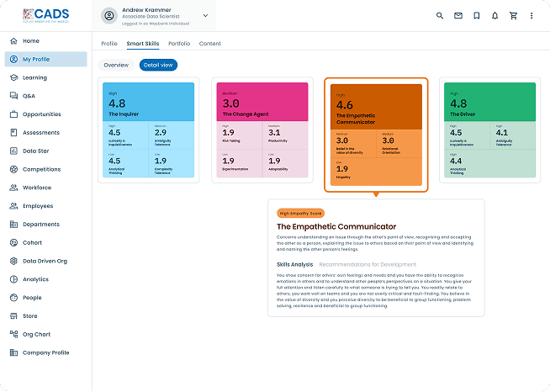Switch to the Portfolio tab

point(178,43)
